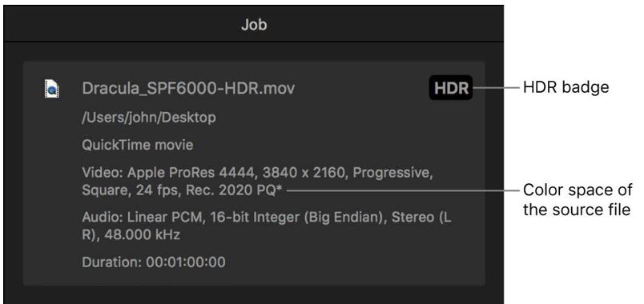Click the 16-bit Integer (Big Endian) text

pyautogui.click(x=299, y=218)
